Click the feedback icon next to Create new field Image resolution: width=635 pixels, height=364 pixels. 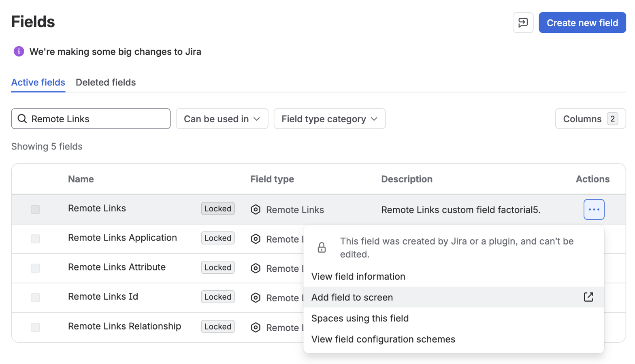[x=523, y=23]
